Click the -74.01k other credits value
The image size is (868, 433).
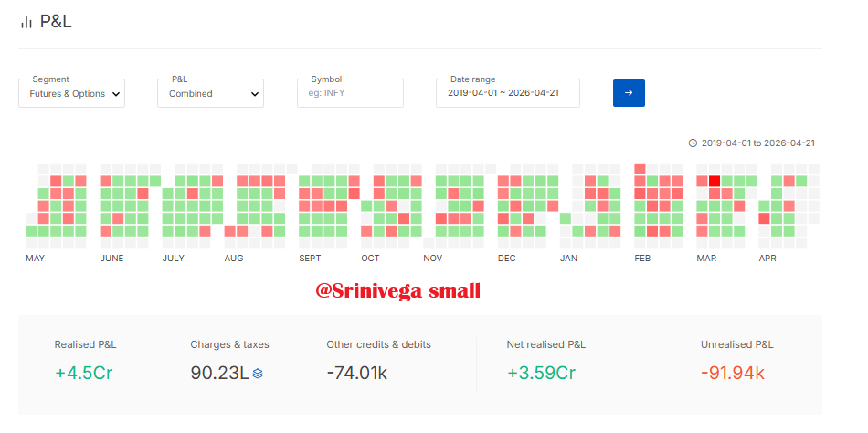[357, 374]
